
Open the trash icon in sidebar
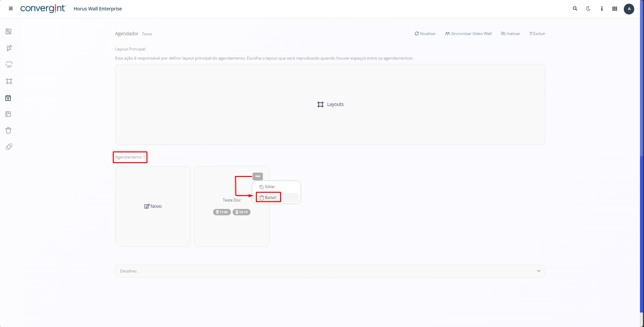tap(9, 131)
